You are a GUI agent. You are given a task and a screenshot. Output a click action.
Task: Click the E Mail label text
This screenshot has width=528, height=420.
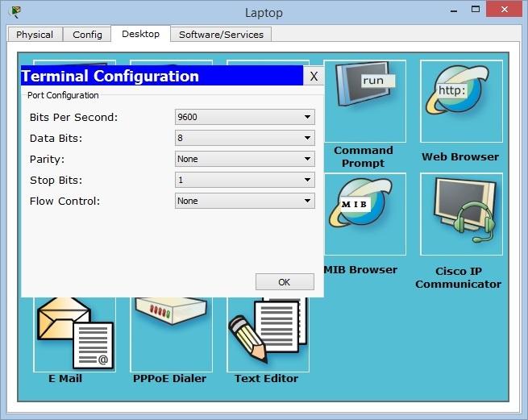pos(65,378)
